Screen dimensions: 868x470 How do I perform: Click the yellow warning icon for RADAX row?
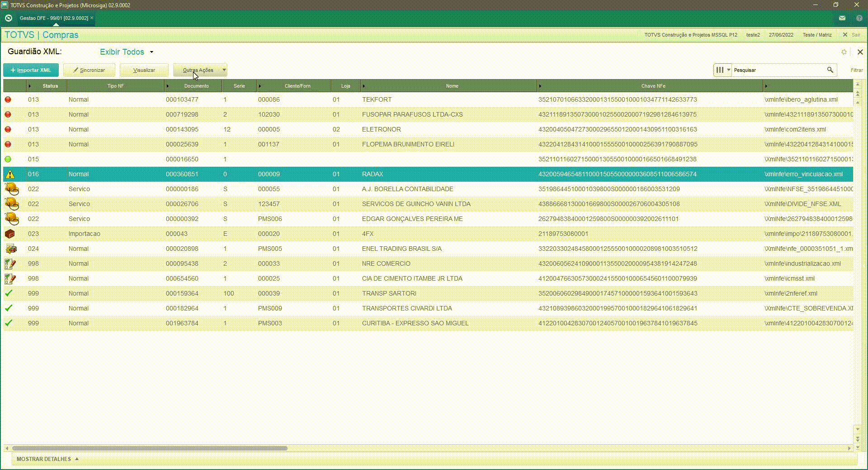click(10, 174)
